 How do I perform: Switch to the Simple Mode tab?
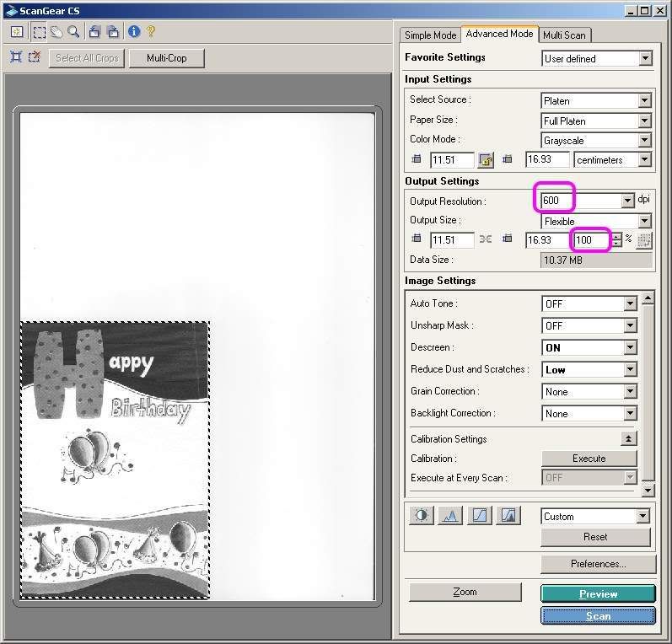coord(430,35)
